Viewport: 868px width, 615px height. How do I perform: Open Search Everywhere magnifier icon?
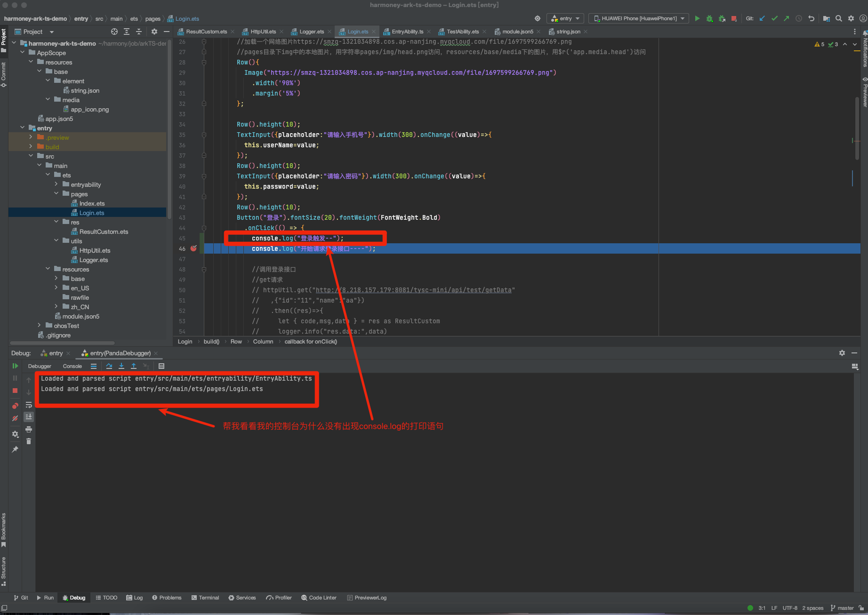[x=839, y=18]
